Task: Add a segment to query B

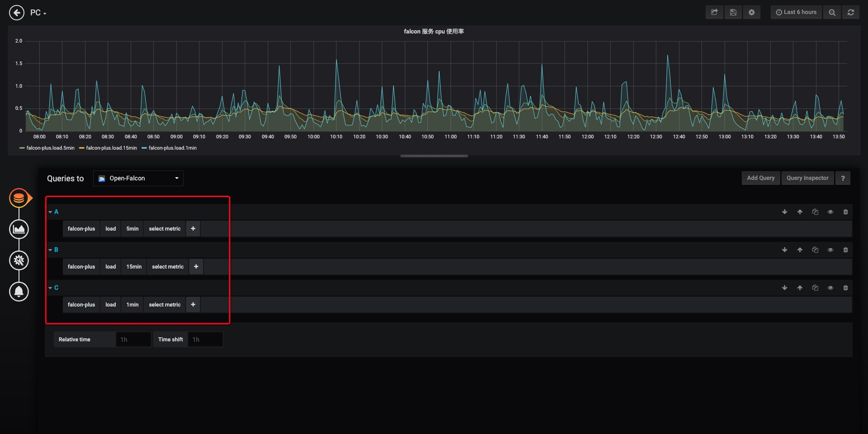Action: click(x=196, y=267)
